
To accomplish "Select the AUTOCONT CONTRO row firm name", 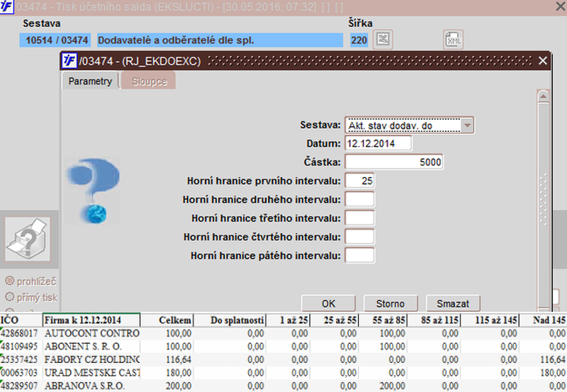I will (92, 333).
